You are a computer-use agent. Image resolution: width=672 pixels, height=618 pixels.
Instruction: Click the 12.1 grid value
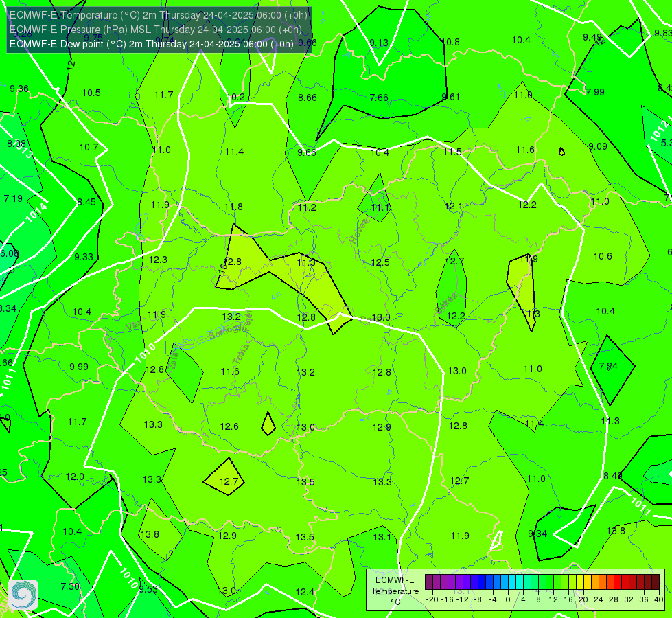pos(454,206)
